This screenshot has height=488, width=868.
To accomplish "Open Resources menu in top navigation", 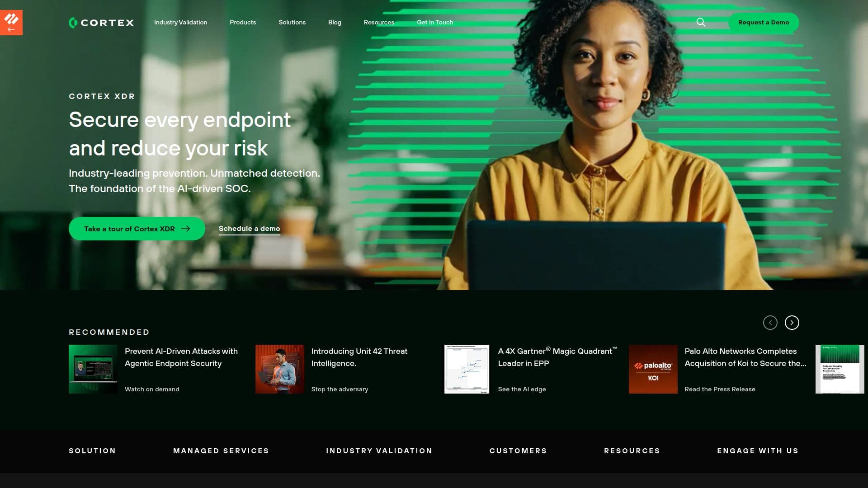I will point(379,22).
